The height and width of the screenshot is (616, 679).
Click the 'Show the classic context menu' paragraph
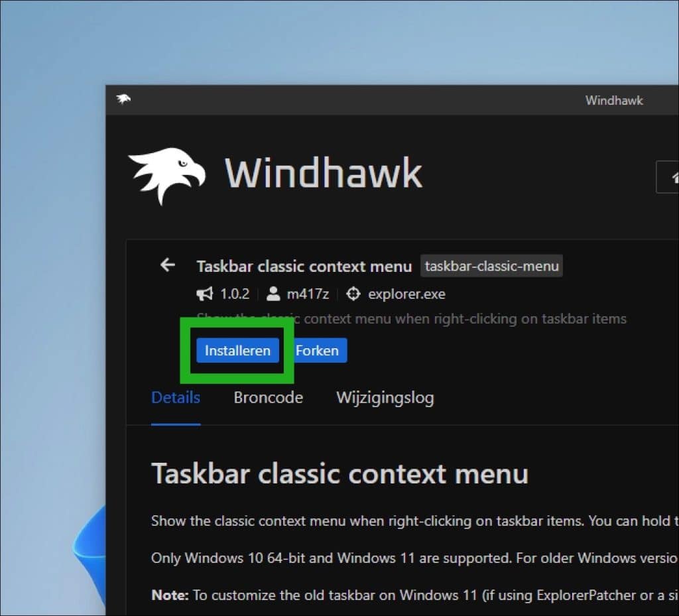tap(414, 521)
